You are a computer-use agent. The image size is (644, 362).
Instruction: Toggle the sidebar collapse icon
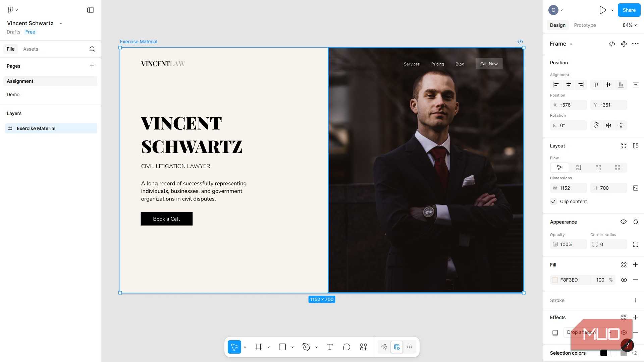(91, 10)
